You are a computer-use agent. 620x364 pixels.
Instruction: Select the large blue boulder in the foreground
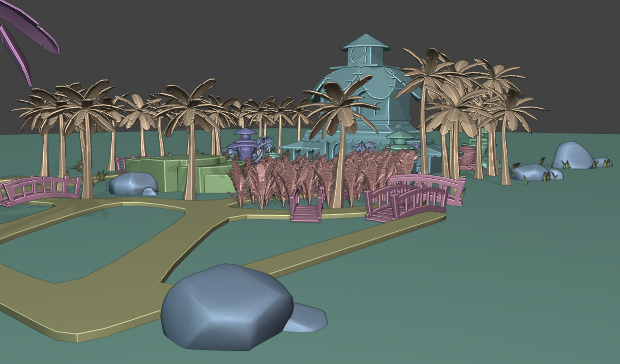tap(227, 307)
